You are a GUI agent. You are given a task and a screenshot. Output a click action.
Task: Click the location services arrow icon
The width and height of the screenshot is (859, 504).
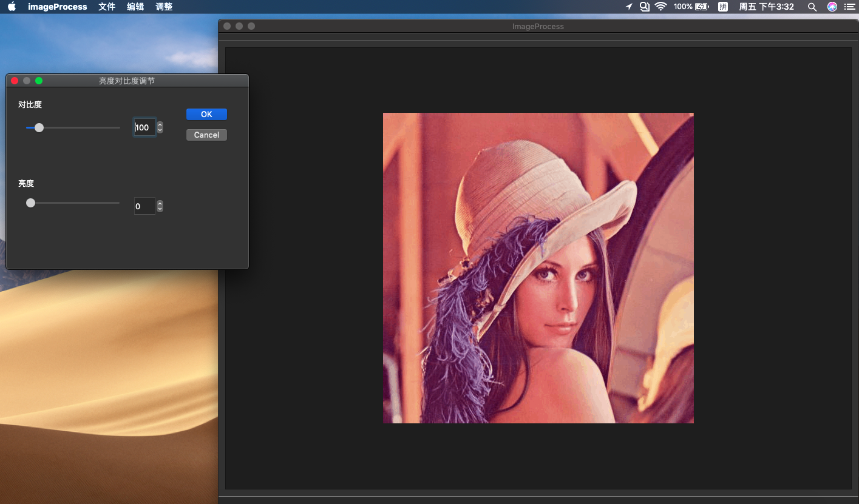coord(629,7)
